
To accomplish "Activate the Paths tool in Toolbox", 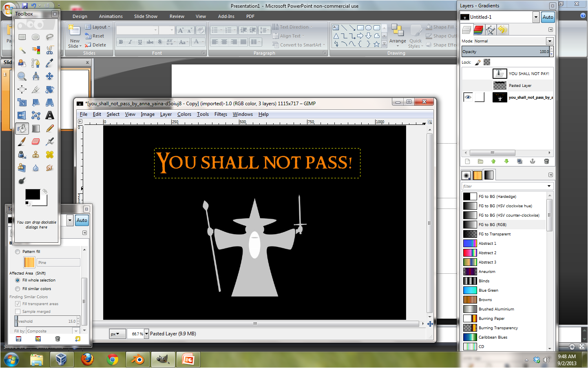I will [36, 63].
